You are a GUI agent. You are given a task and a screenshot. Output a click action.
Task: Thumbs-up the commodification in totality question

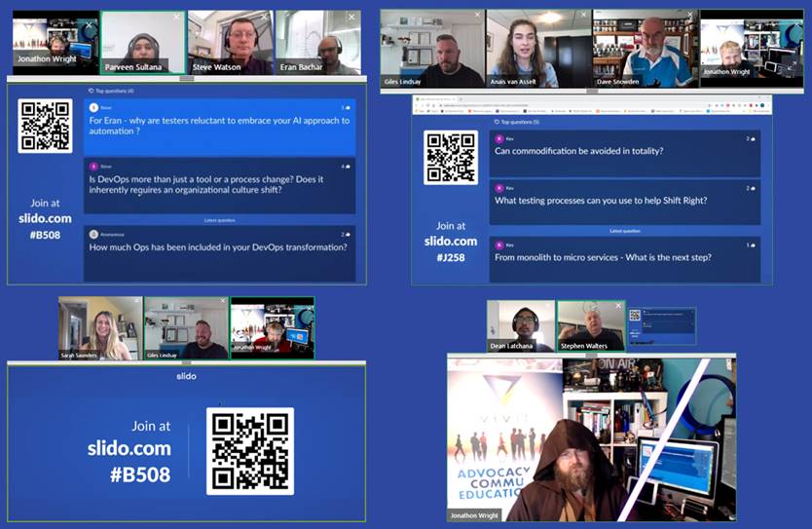(751, 139)
